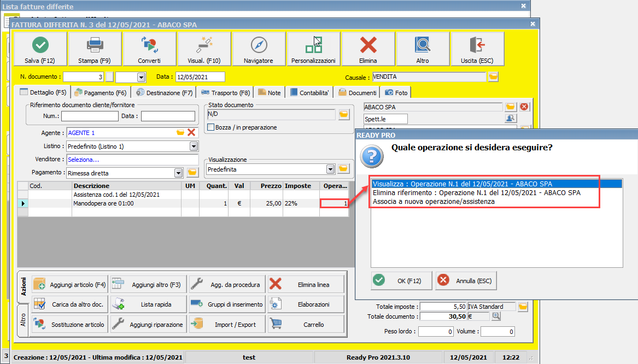Open Import / Export
638x364 pixels.
(227, 324)
